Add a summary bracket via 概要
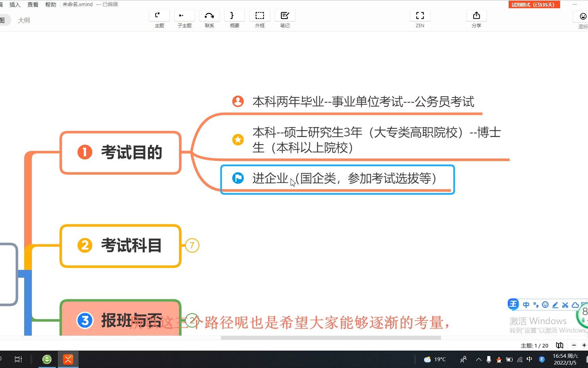588x368 pixels. click(x=234, y=19)
